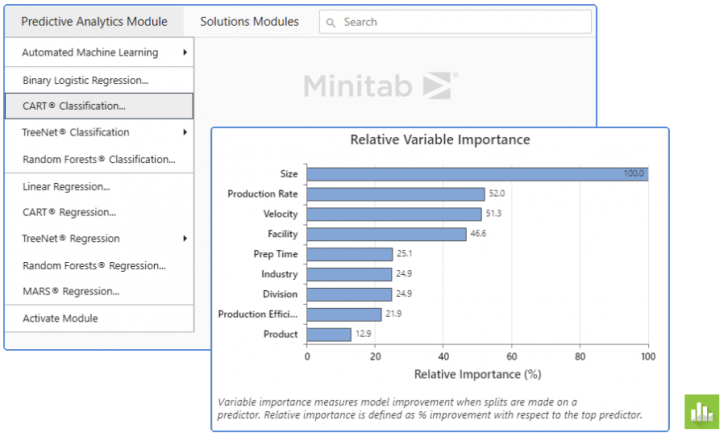Click the 21.9 value label
Image resolution: width=728 pixels, height=437 pixels.
click(x=393, y=314)
